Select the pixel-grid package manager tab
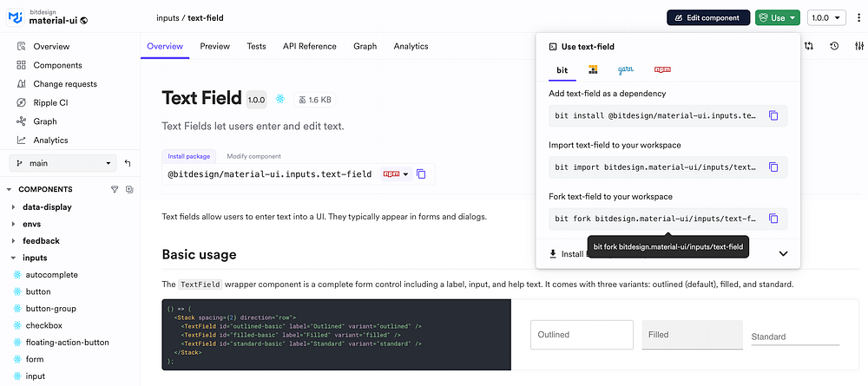Image resolution: width=868 pixels, height=386 pixels. pyautogui.click(x=593, y=69)
